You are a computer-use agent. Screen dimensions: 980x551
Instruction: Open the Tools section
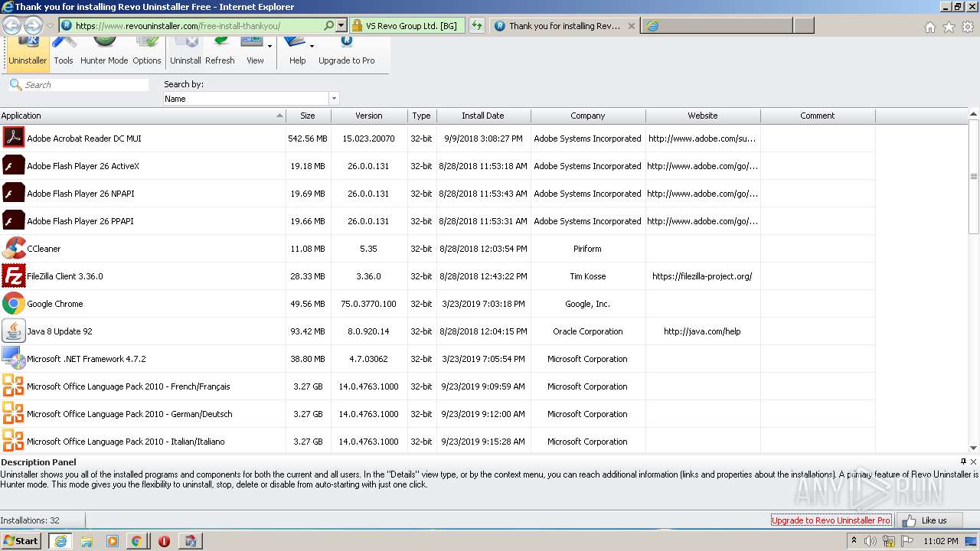coord(64,52)
